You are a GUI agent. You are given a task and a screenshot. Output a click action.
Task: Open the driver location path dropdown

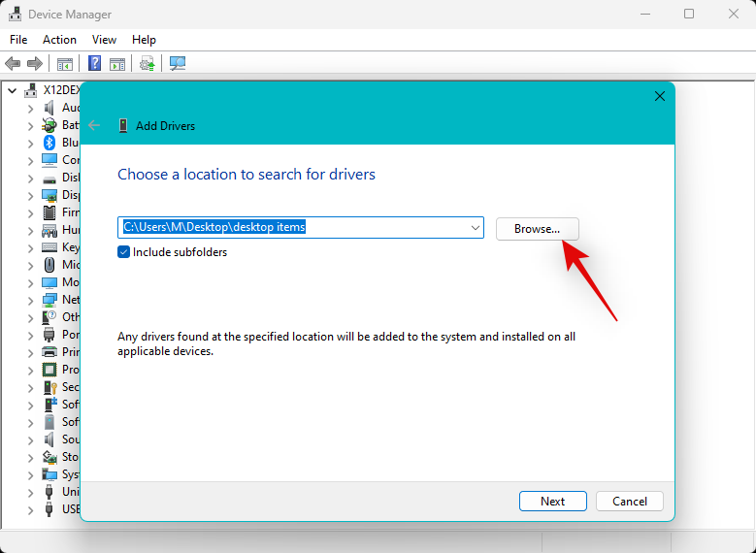pyautogui.click(x=476, y=228)
